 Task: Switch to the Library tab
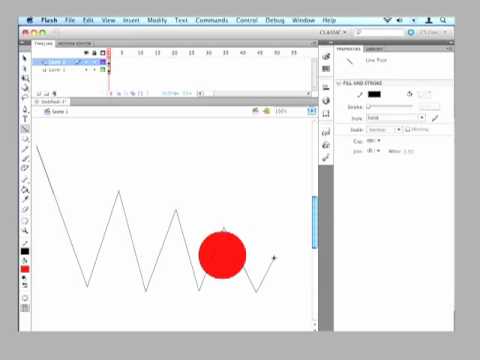tap(374, 49)
